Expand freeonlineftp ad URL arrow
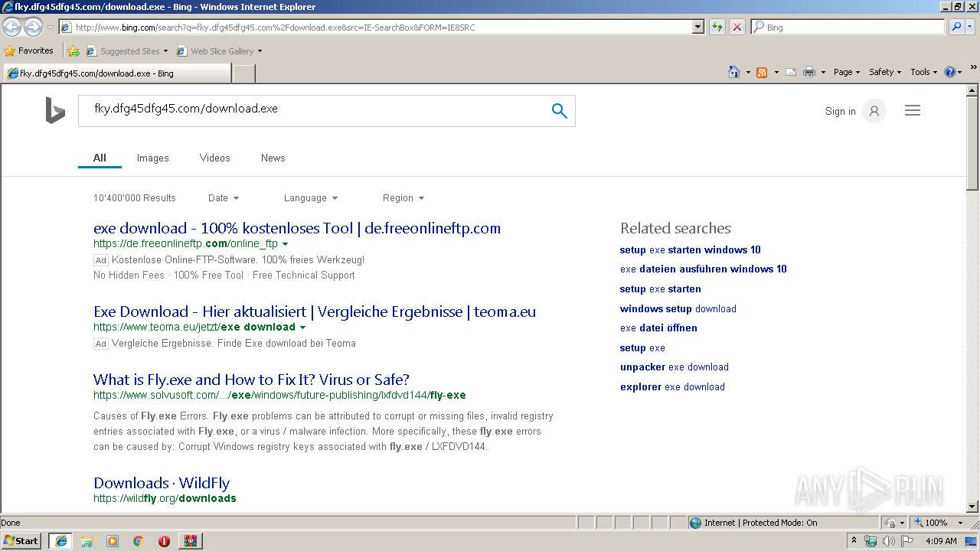 [285, 244]
